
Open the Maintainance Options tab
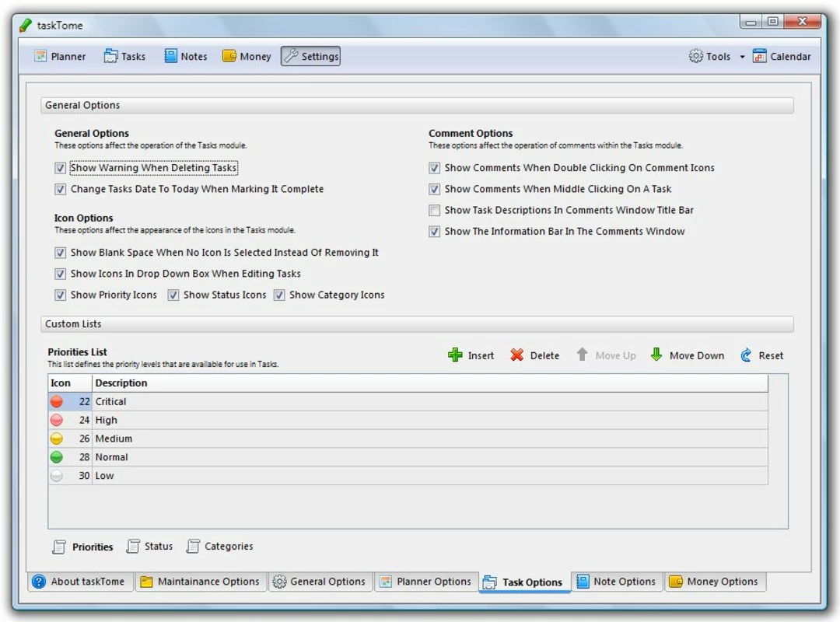pos(201,582)
